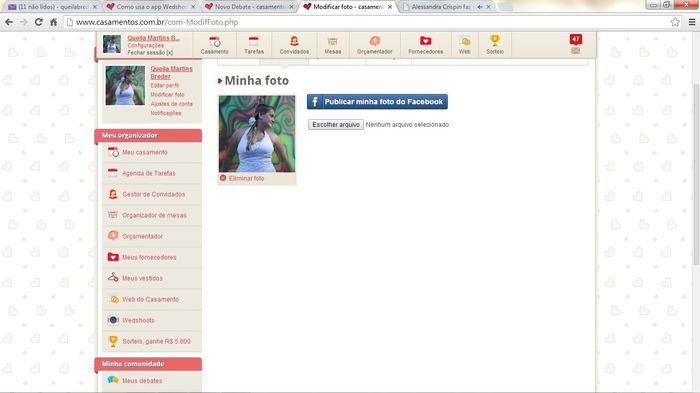Close the 'Modificar foto' browser tab

[x=390, y=7]
